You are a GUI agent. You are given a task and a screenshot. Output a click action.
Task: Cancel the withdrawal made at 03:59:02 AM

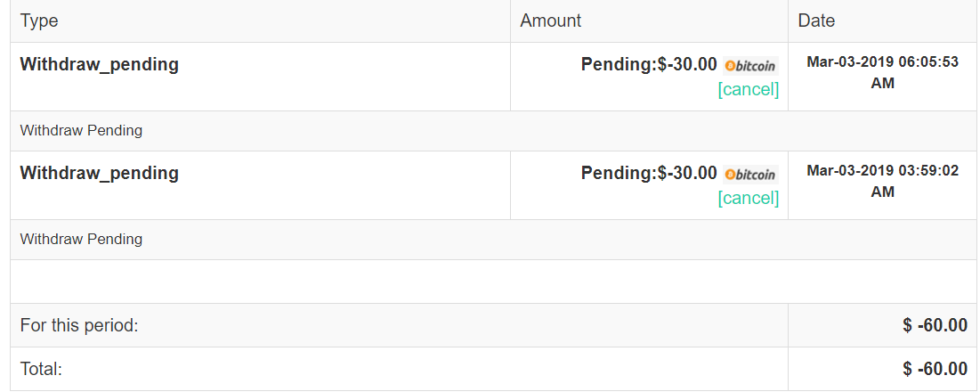click(x=748, y=198)
